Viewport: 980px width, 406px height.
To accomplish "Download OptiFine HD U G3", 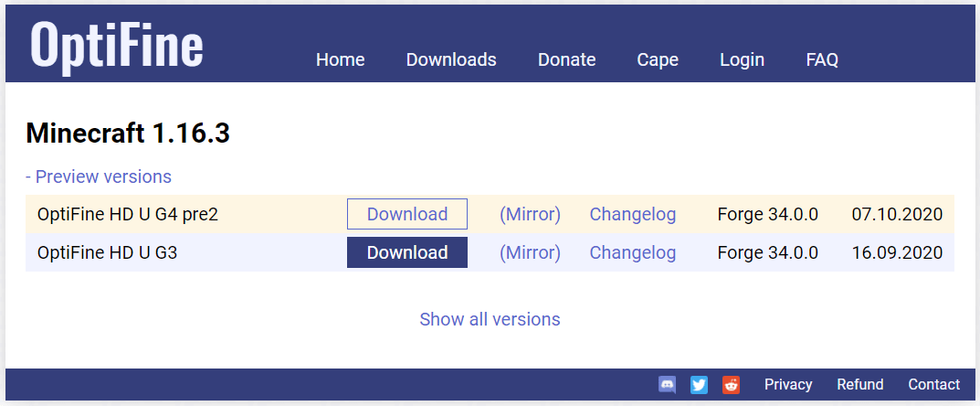I will [x=407, y=252].
